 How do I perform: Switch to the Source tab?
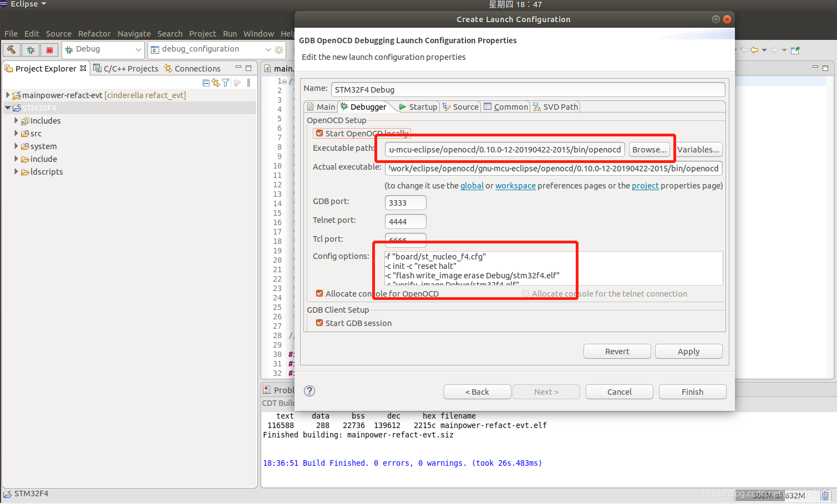click(460, 106)
